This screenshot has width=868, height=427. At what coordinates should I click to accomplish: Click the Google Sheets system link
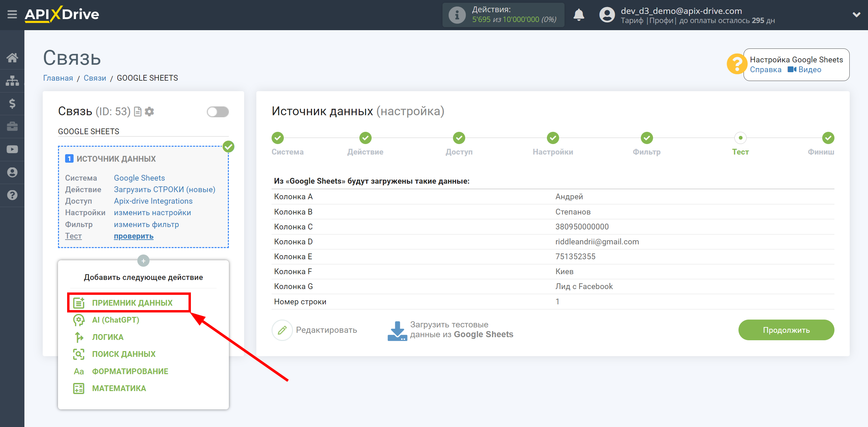click(x=139, y=178)
